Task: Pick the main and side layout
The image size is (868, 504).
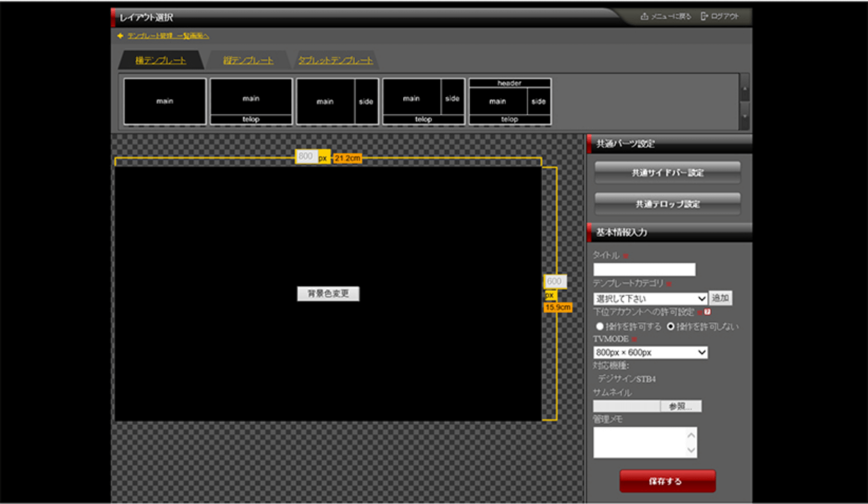Action: (337, 101)
